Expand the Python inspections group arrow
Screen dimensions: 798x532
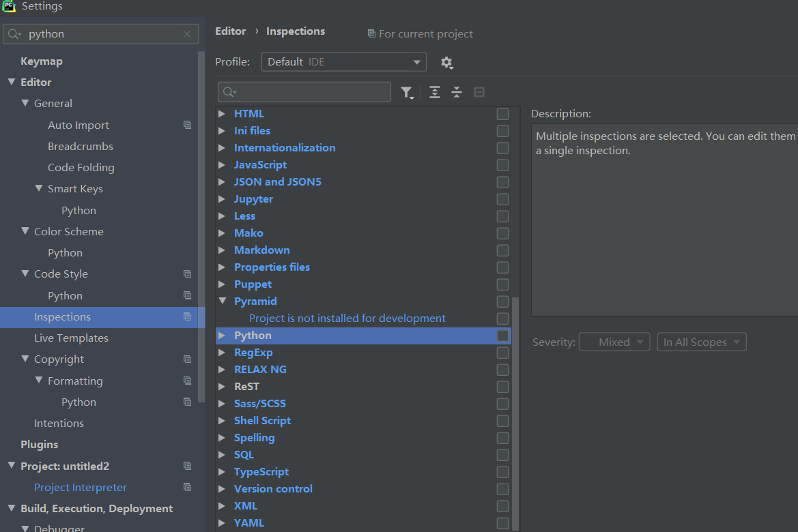(x=222, y=335)
